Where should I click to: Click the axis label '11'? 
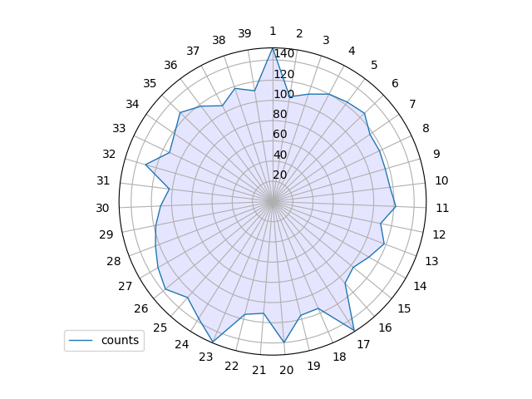tap(442, 208)
